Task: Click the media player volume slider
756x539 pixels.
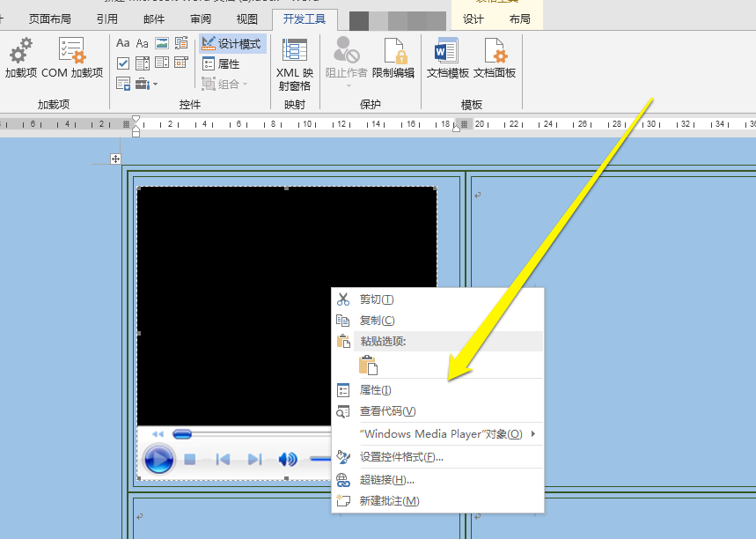Action: pos(320,459)
